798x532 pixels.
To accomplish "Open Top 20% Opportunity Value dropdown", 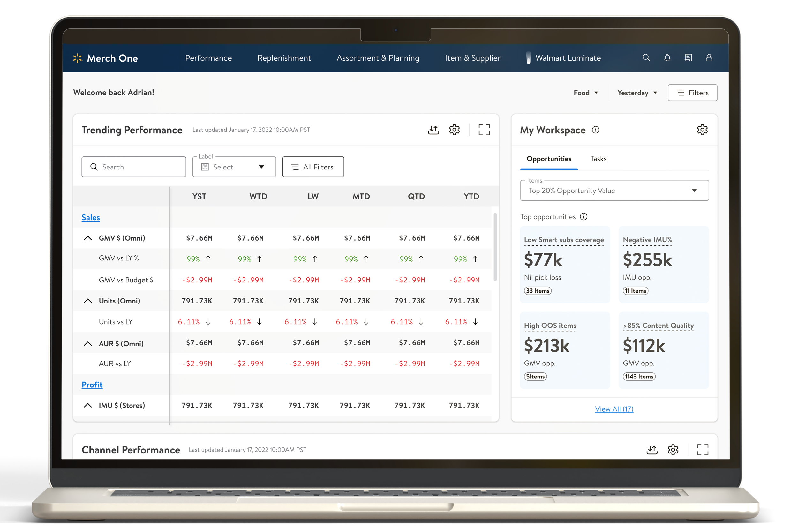I will coord(614,190).
